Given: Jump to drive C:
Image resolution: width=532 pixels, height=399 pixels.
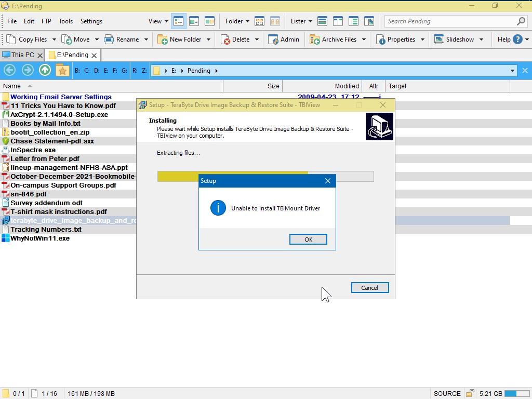Looking at the screenshot, I should 87,71.
